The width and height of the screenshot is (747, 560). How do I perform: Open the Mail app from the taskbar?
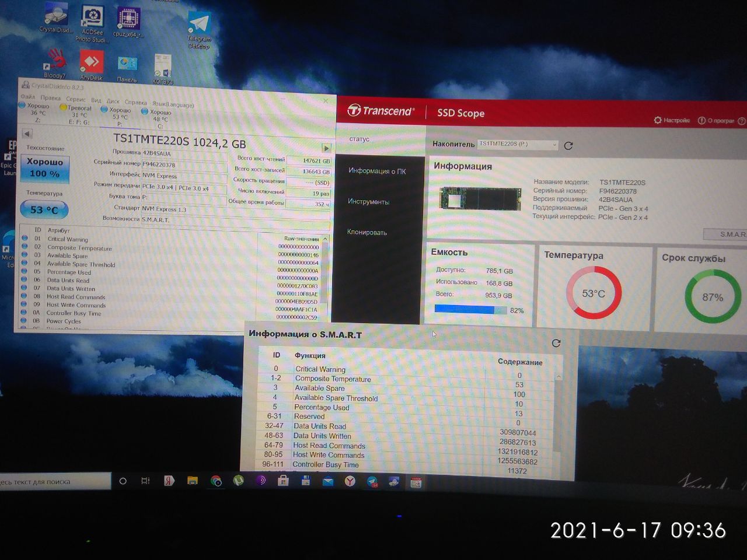coord(327,481)
